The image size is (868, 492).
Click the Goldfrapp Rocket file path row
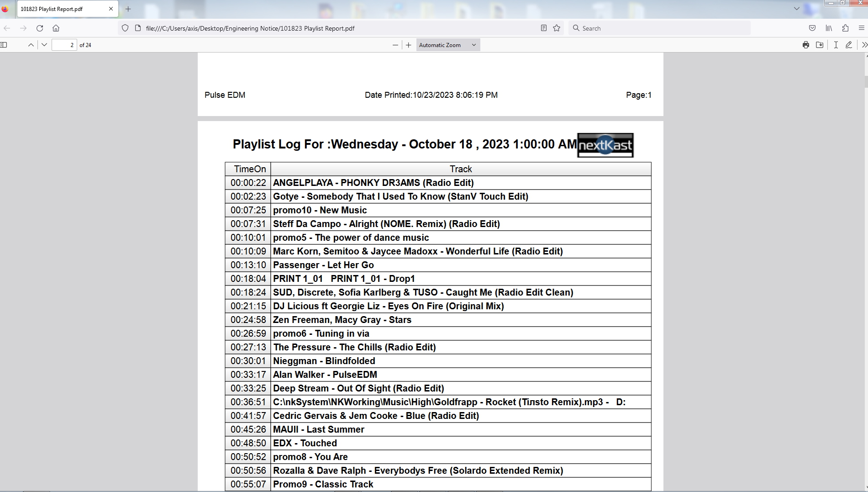click(438, 402)
